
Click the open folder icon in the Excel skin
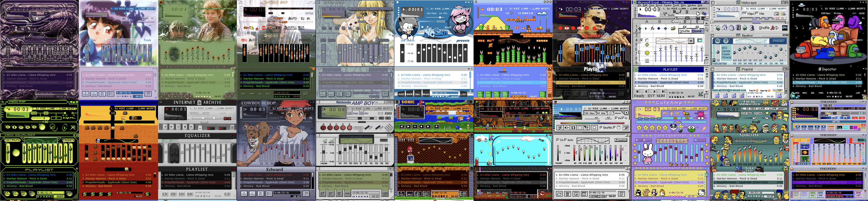click(x=673, y=28)
